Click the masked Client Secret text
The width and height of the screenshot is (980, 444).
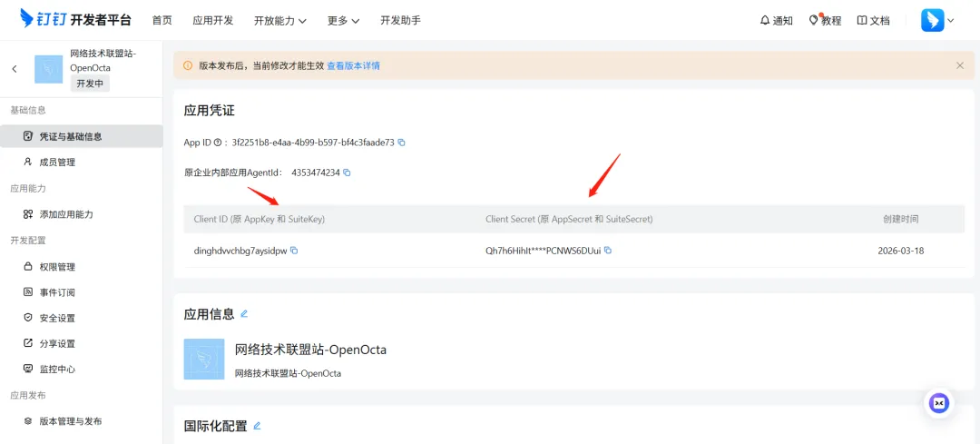click(544, 251)
